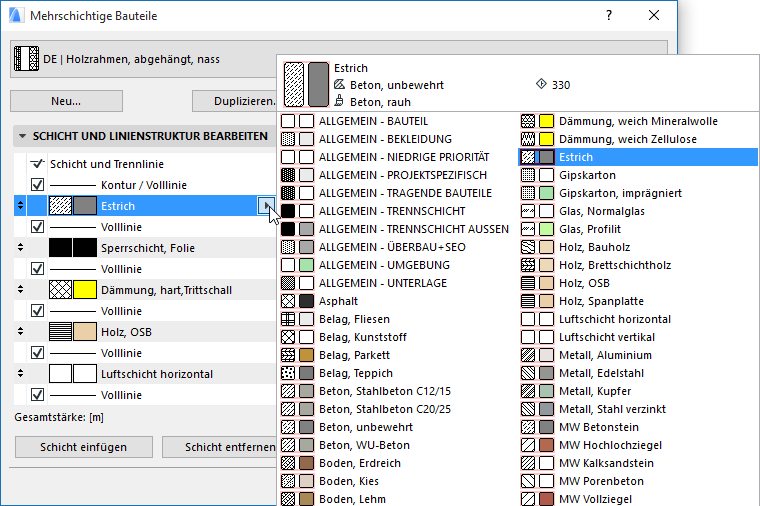Screen dimensions: 760x506
Task: Click the wood grain icon of Holz, Bauholz
Action: [528, 247]
